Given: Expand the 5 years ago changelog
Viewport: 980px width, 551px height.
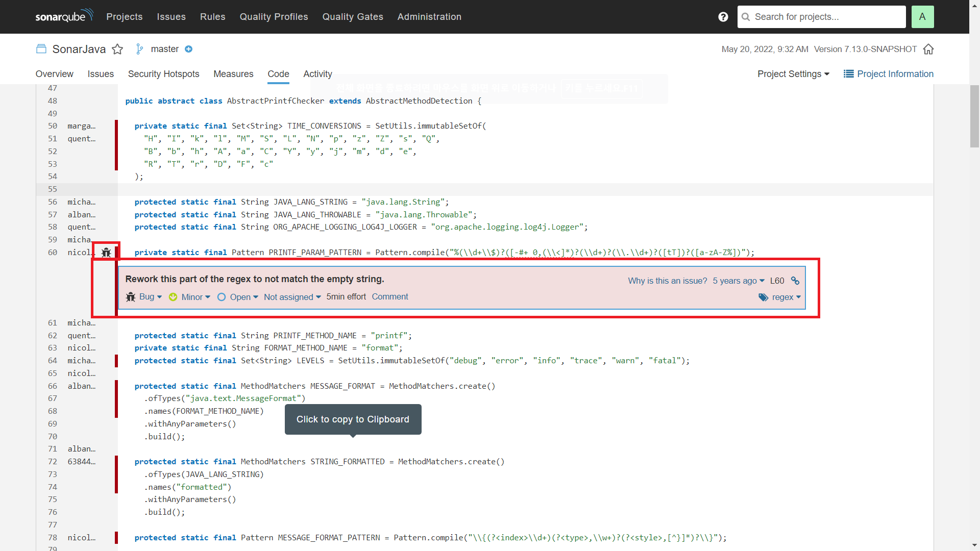Looking at the screenshot, I should point(739,281).
